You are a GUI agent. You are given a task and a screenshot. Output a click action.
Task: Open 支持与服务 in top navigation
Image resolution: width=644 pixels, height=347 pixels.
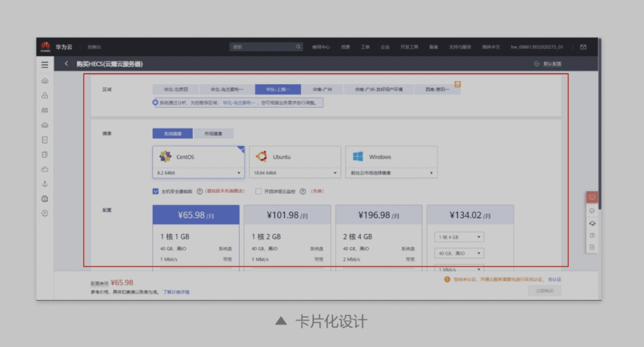460,47
